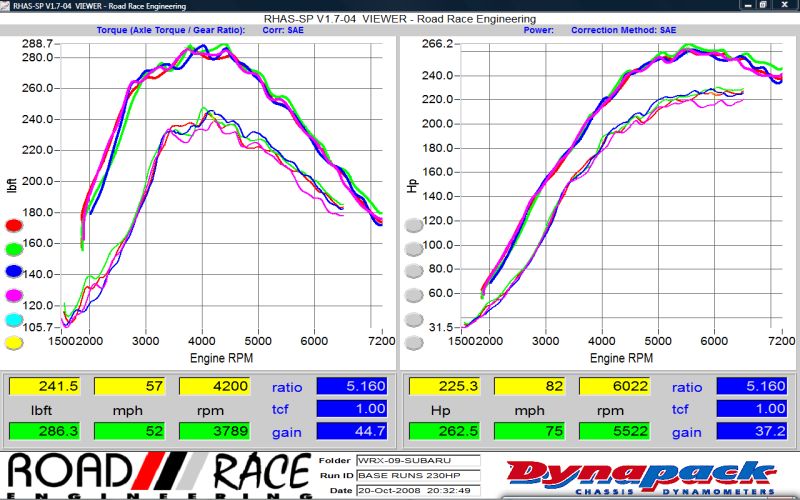The width and height of the screenshot is (800, 500).
Task: Toggle the green run indicator circle
Action: [13, 249]
